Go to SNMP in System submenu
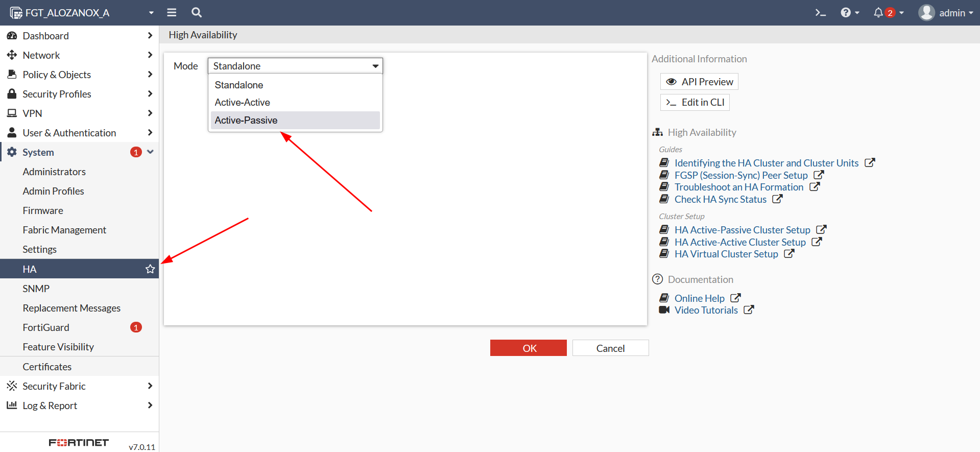Image resolution: width=980 pixels, height=452 pixels. click(x=36, y=289)
